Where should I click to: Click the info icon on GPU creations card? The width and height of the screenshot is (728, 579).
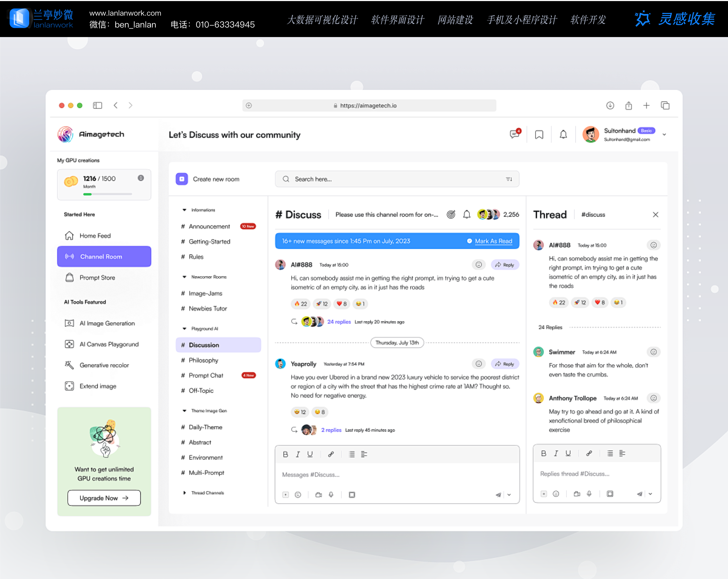tap(141, 178)
